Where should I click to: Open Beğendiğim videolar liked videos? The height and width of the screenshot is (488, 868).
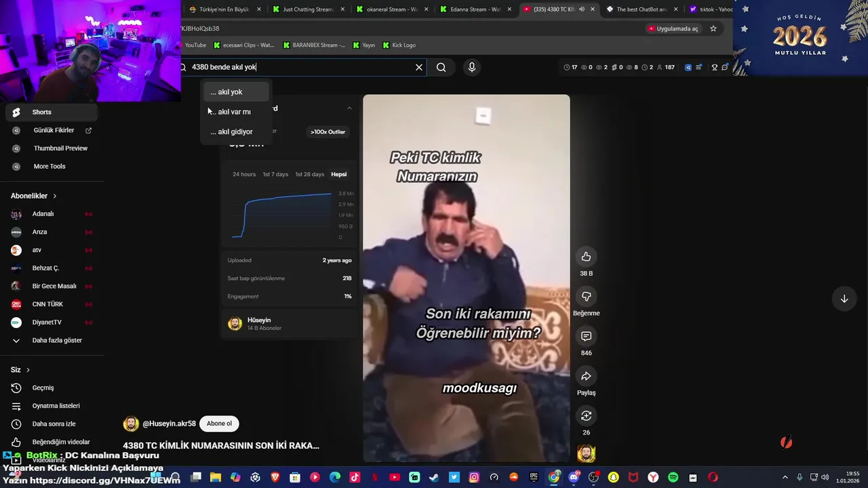[52, 442]
